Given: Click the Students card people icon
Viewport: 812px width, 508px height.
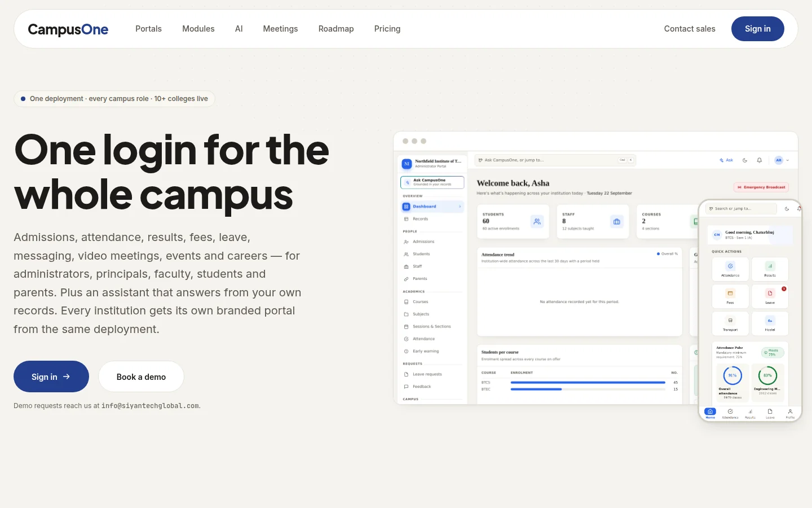Looking at the screenshot, I should [537, 222].
